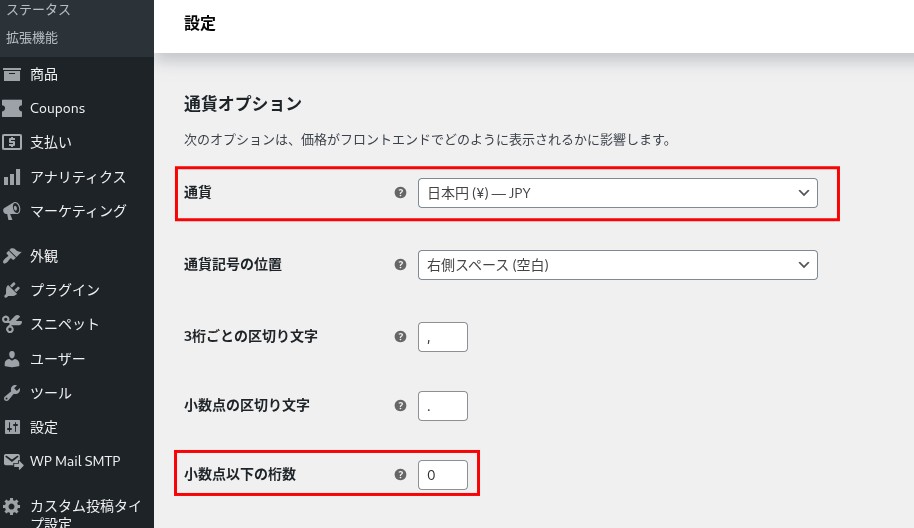Click the Coupons ticket icon

point(13,108)
